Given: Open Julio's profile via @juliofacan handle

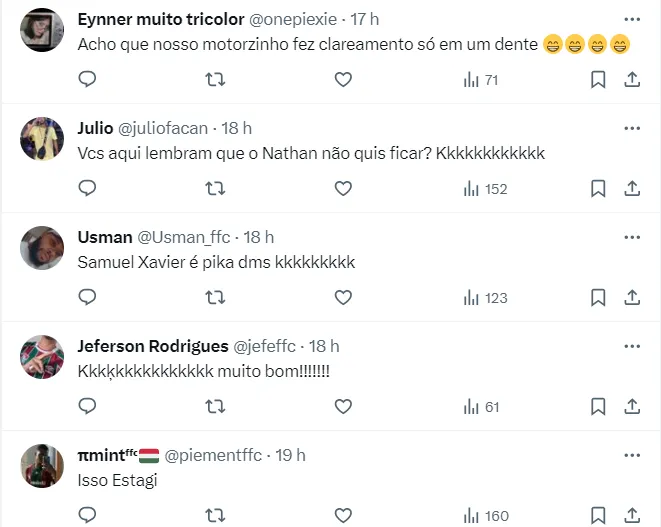Looking at the screenshot, I should [164, 128].
